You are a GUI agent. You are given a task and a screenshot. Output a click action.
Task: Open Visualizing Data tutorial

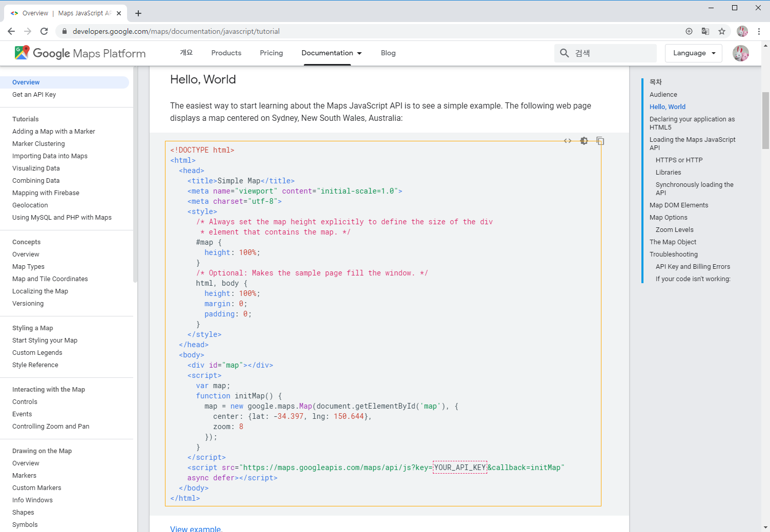[x=36, y=168]
